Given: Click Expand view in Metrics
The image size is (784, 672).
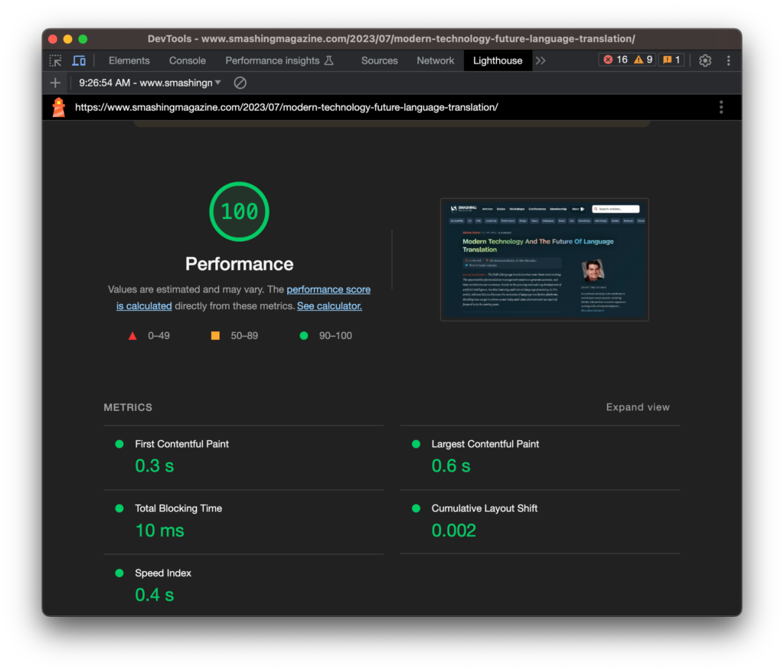Looking at the screenshot, I should [x=638, y=407].
